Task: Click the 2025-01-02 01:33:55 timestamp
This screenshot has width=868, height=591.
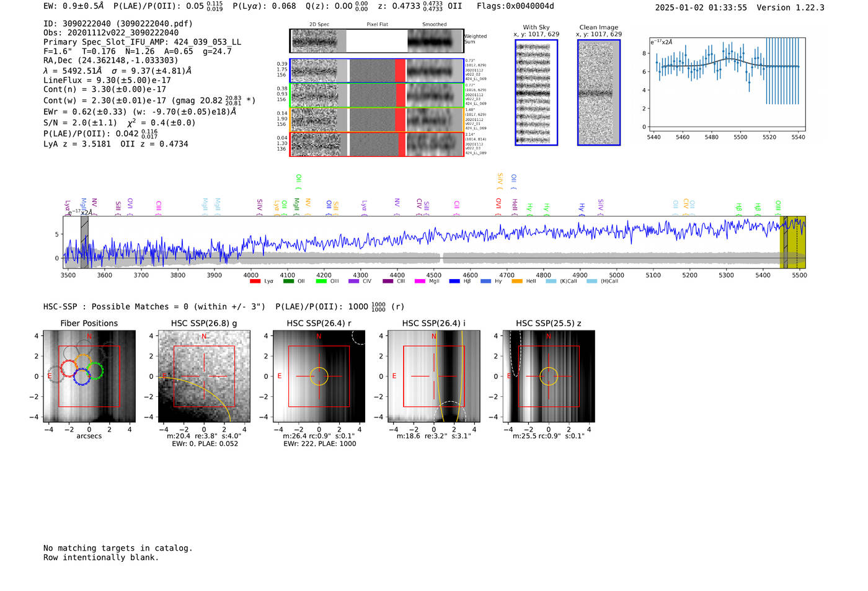Action: pos(701,7)
